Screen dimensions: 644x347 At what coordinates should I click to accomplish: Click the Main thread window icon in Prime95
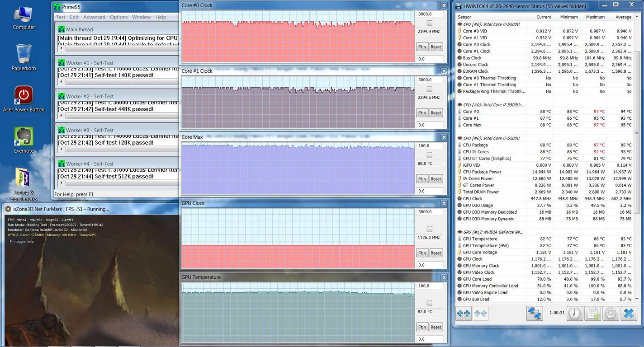click(62, 29)
